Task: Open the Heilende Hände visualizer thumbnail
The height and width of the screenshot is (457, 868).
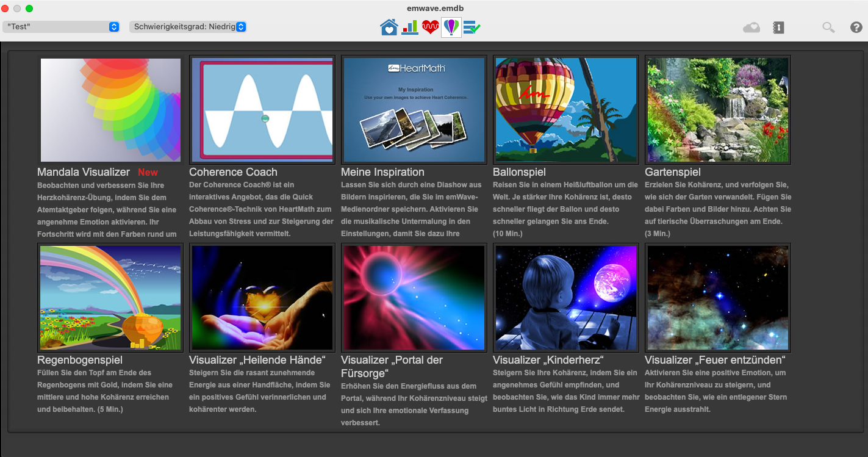Action: 262,298
